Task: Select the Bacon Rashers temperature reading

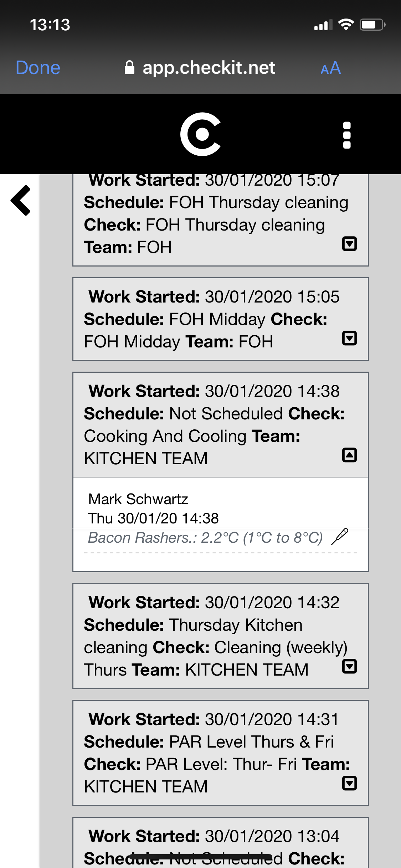Action: (205, 537)
